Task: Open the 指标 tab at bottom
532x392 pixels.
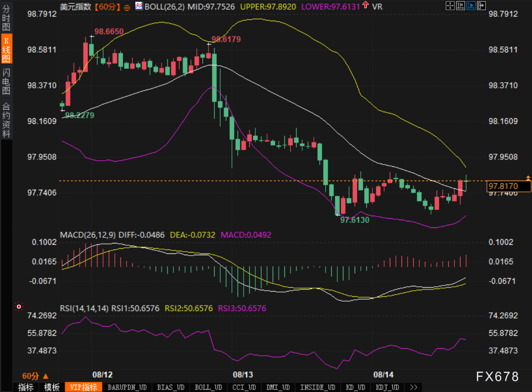Action: click(x=26, y=387)
